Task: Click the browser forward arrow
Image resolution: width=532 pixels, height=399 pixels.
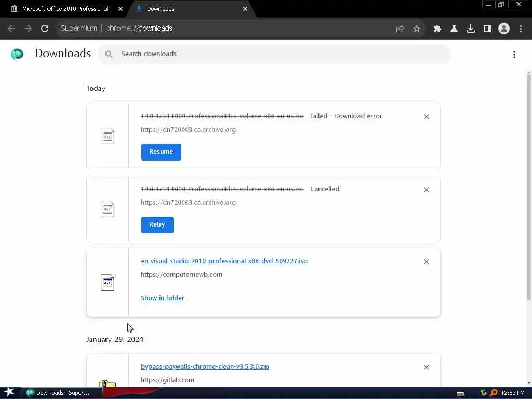Action: pos(28,29)
